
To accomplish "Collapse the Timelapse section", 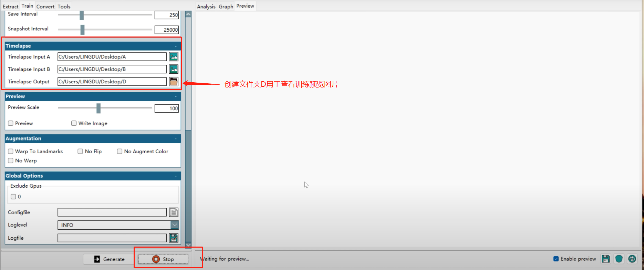I will (176, 46).
